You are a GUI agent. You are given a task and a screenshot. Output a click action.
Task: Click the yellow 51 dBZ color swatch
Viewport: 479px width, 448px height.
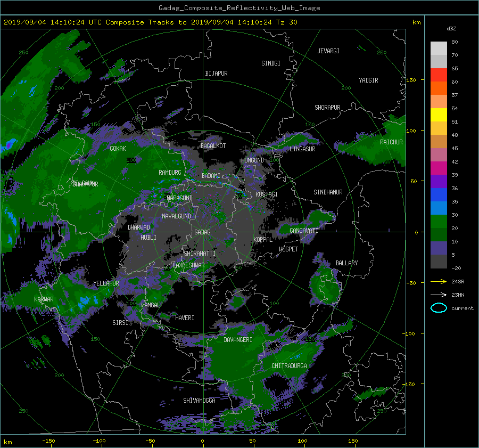coord(439,115)
